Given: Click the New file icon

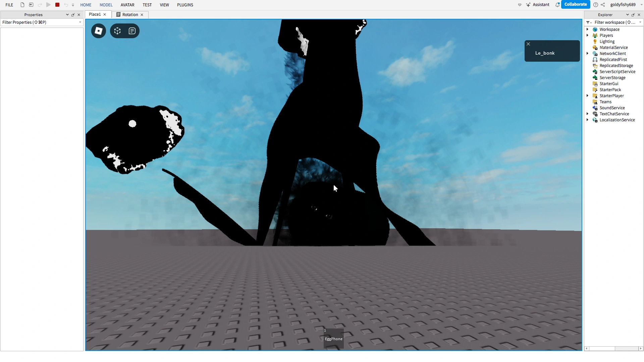Looking at the screenshot, I should [22, 5].
